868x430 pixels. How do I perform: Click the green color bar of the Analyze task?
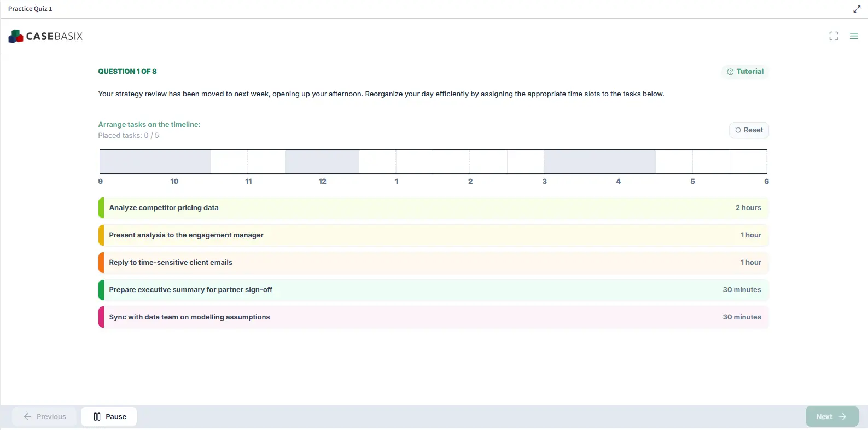point(101,208)
